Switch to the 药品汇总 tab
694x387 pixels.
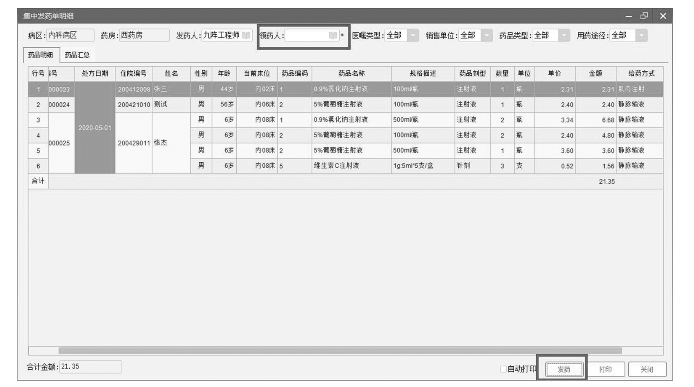(77, 55)
